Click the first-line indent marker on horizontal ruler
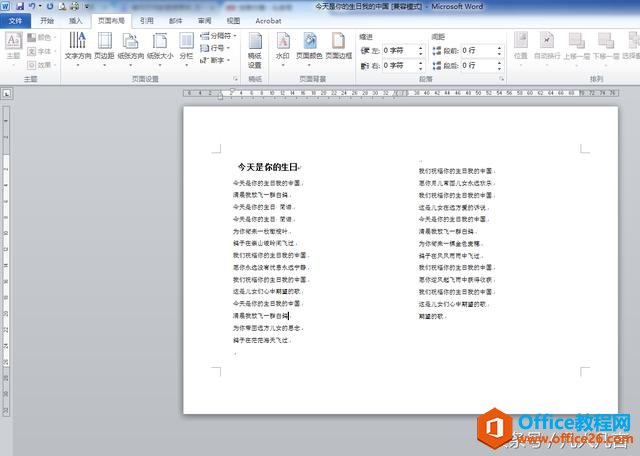The width and height of the screenshot is (640, 456). coord(231,91)
